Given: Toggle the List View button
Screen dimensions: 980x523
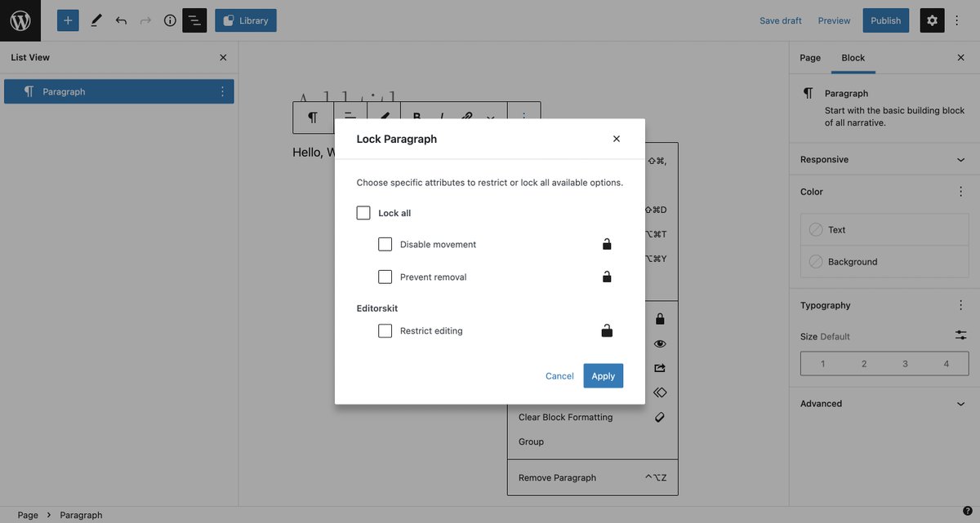Looking at the screenshot, I should (194, 20).
